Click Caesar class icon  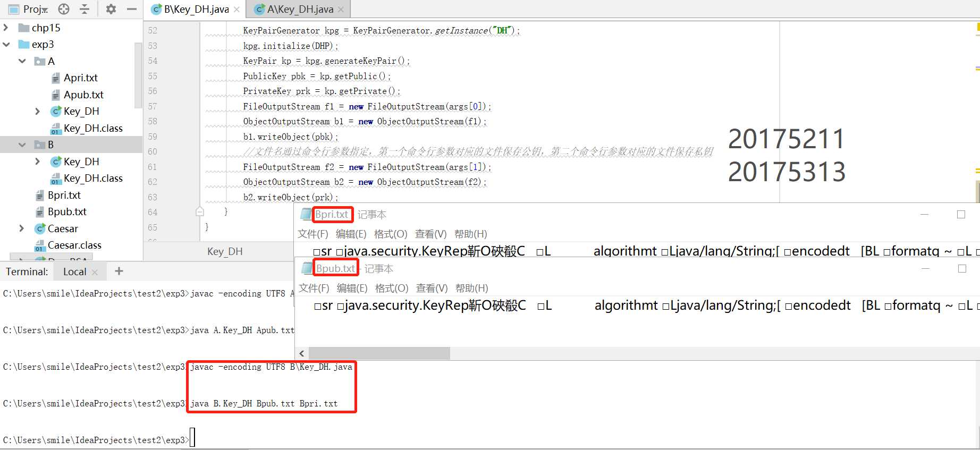[40, 228]
